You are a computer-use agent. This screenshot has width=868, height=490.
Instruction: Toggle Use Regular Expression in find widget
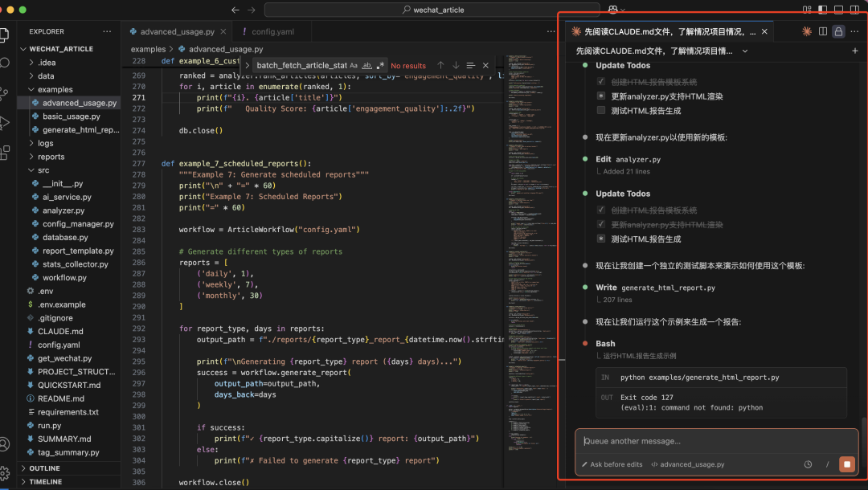380,65
